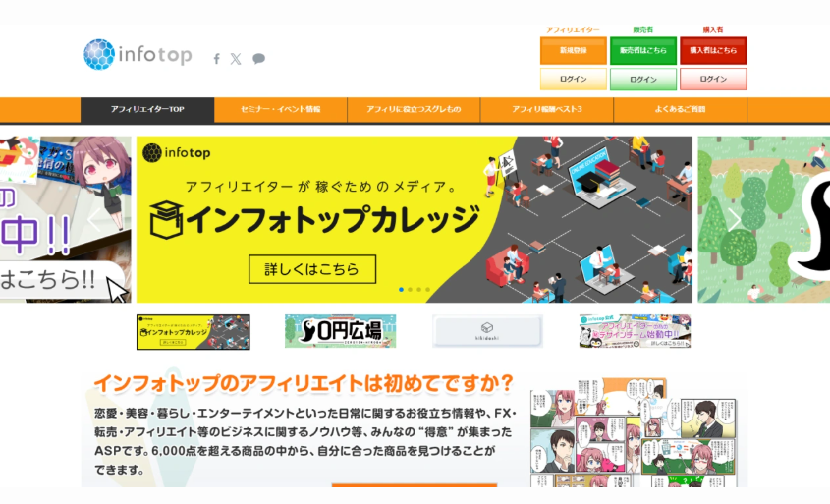
Task: Click 詳しくはこちら button on yellow banner
Action: click(312, 269)
